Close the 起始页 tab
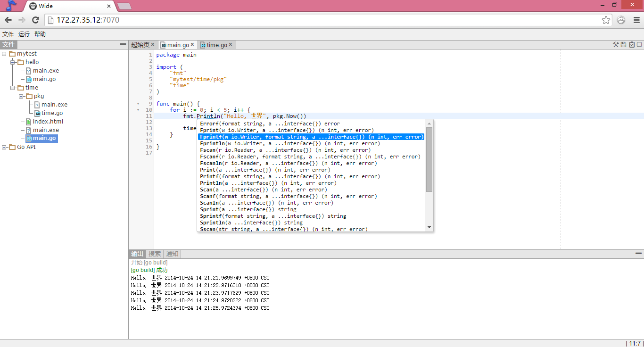 tap(153, 44)
